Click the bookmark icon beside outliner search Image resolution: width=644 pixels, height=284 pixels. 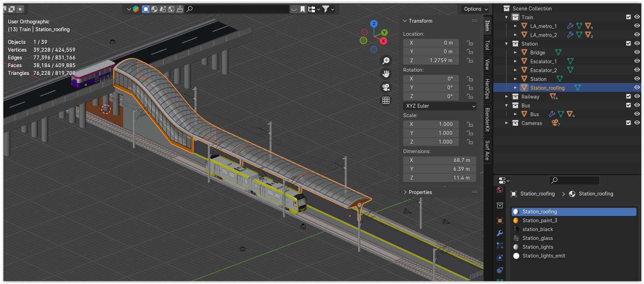coord(303,9)
